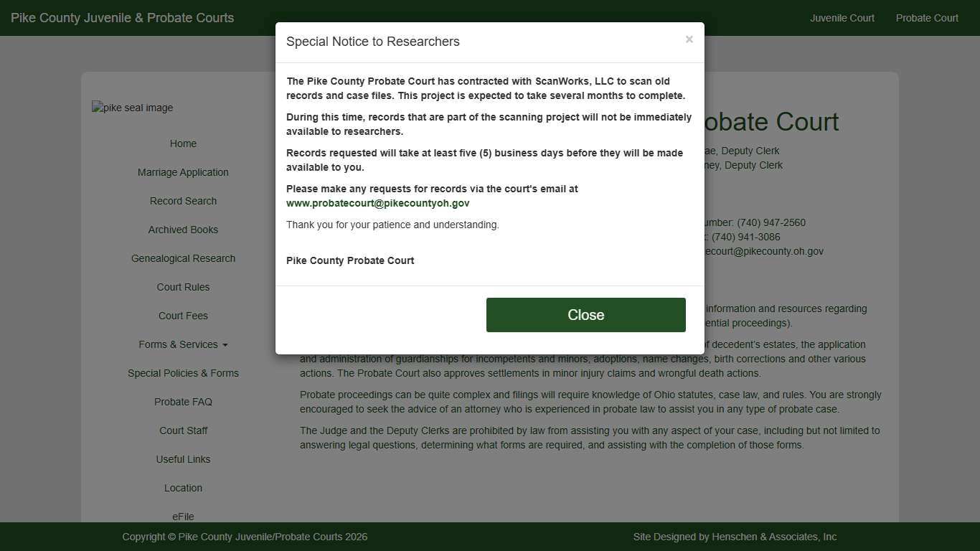Open Marriage Application page

point(183,172)
